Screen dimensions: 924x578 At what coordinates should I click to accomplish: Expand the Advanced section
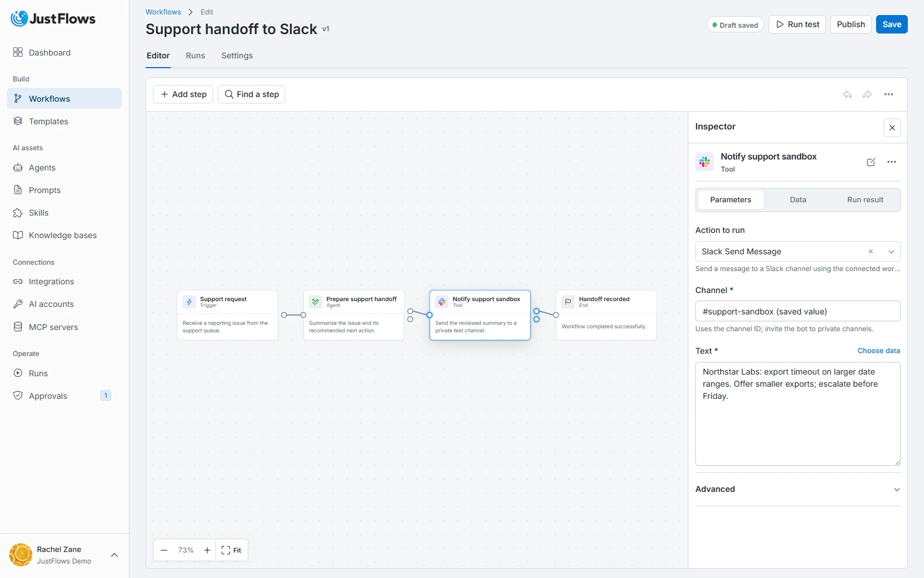coord(798,489)
